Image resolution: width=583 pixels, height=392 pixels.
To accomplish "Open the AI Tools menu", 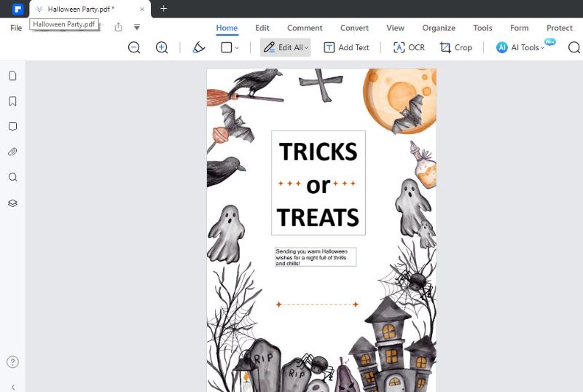I will coord(520,47).
